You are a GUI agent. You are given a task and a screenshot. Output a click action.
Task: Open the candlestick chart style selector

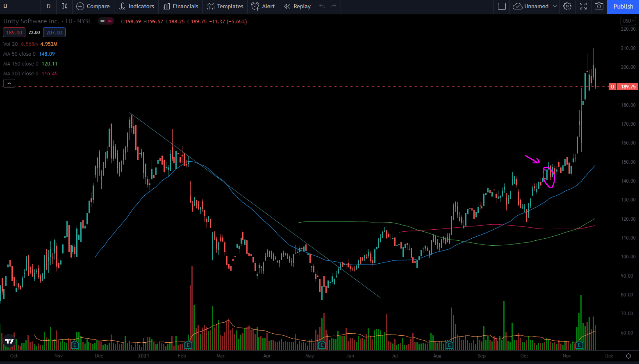coord(64,6)
